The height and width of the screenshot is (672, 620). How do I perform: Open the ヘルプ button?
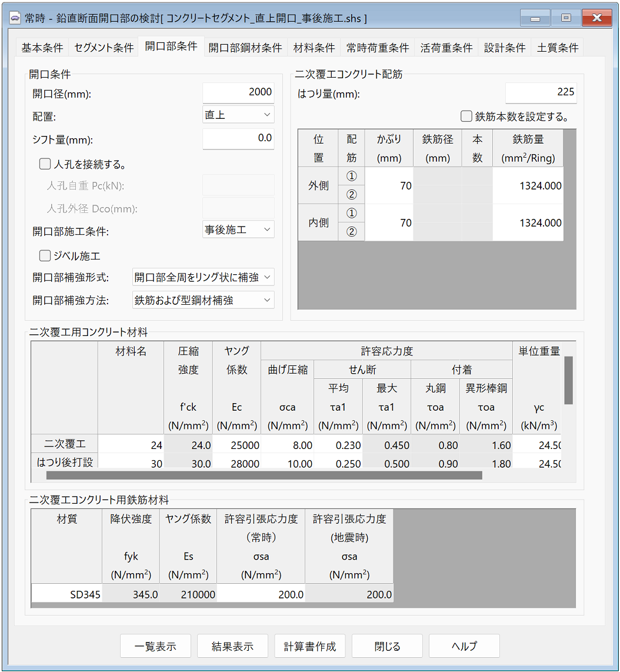click(x=464, y=646)
